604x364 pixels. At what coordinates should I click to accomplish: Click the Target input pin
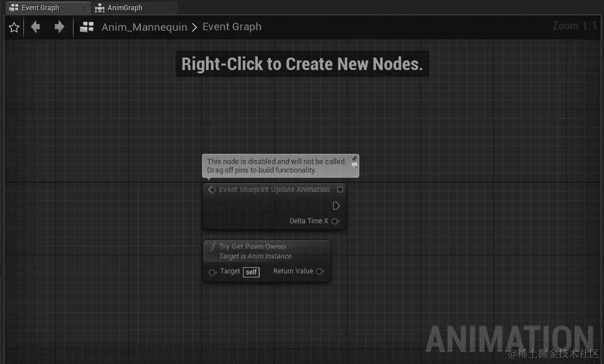coord(212,272)
